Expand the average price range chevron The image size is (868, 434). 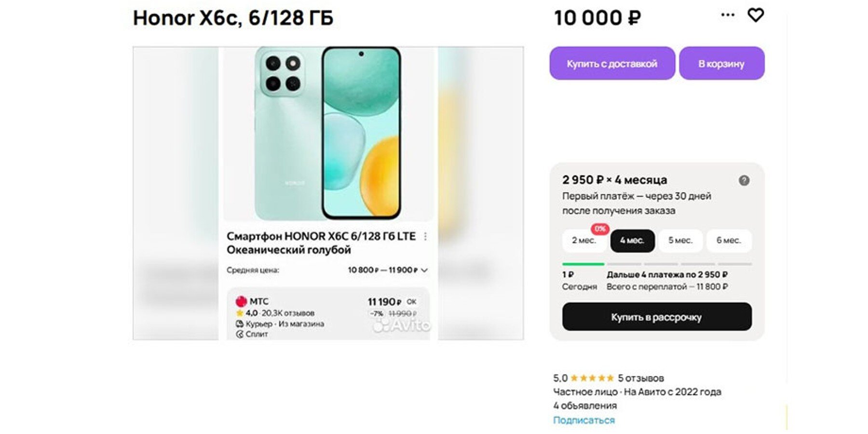(424, 270)
